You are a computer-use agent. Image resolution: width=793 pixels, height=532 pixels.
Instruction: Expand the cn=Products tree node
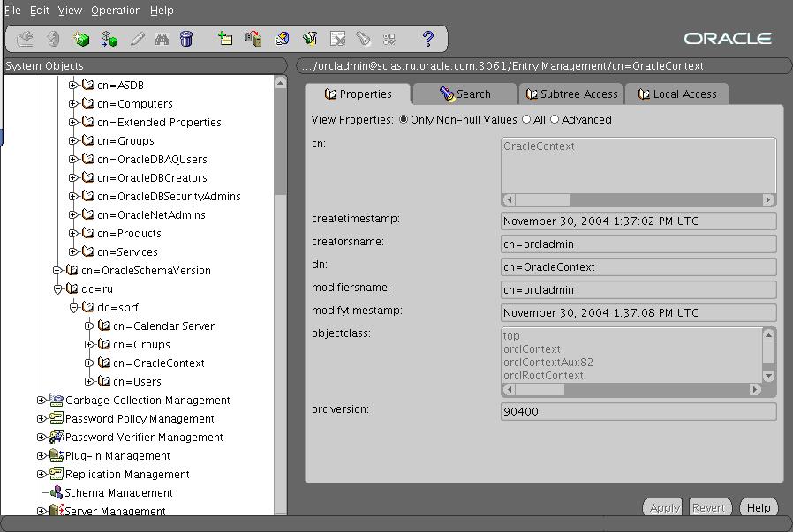(x=72, y=234)
